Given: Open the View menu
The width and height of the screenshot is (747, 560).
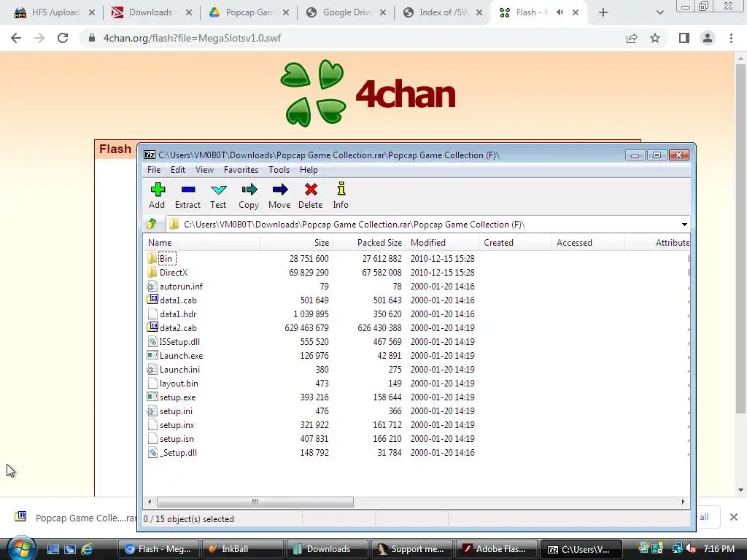Looking at the screenshot, I should (204, 170).
